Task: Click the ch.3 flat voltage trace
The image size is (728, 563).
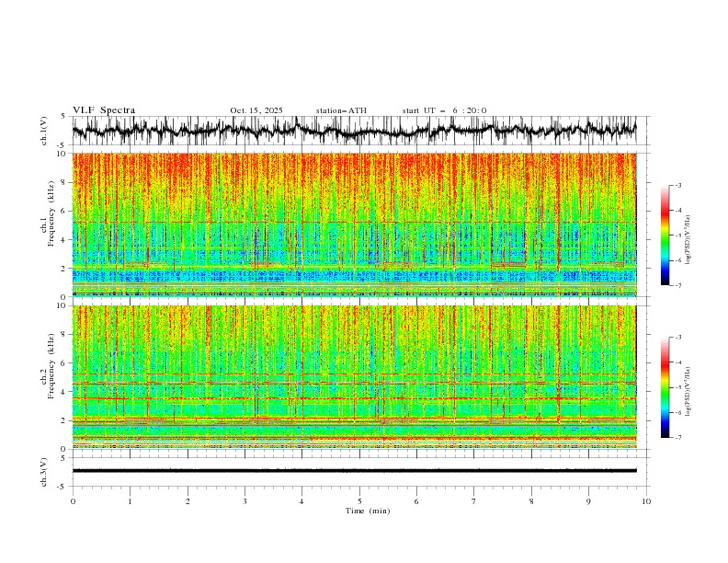Action: coord(354,471)
